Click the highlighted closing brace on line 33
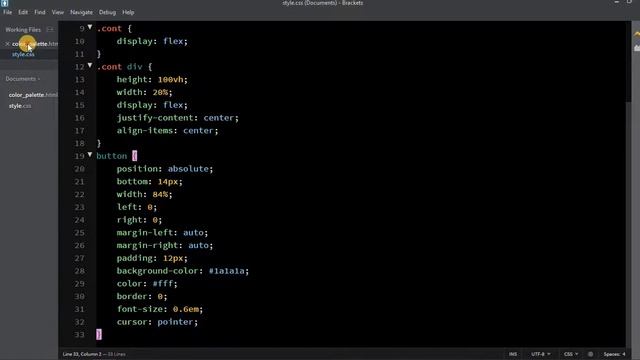640x360 pixels. (99, 334)
